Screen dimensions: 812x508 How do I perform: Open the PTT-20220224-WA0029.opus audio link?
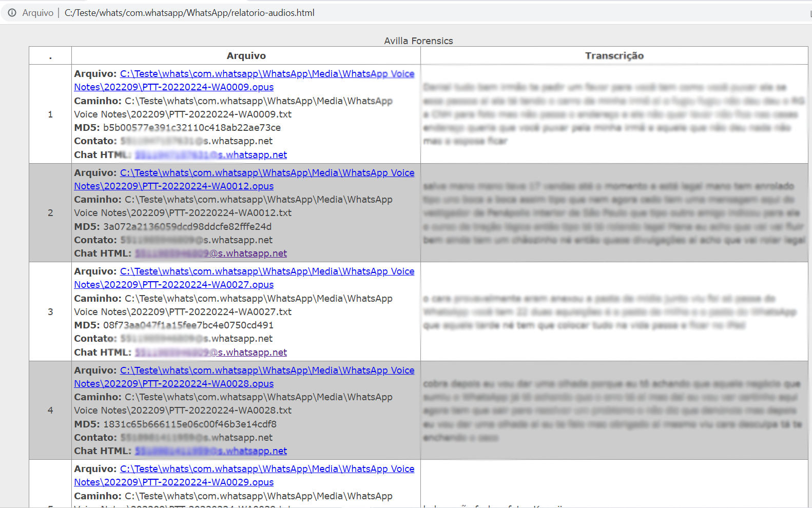[x=244, y=476]
